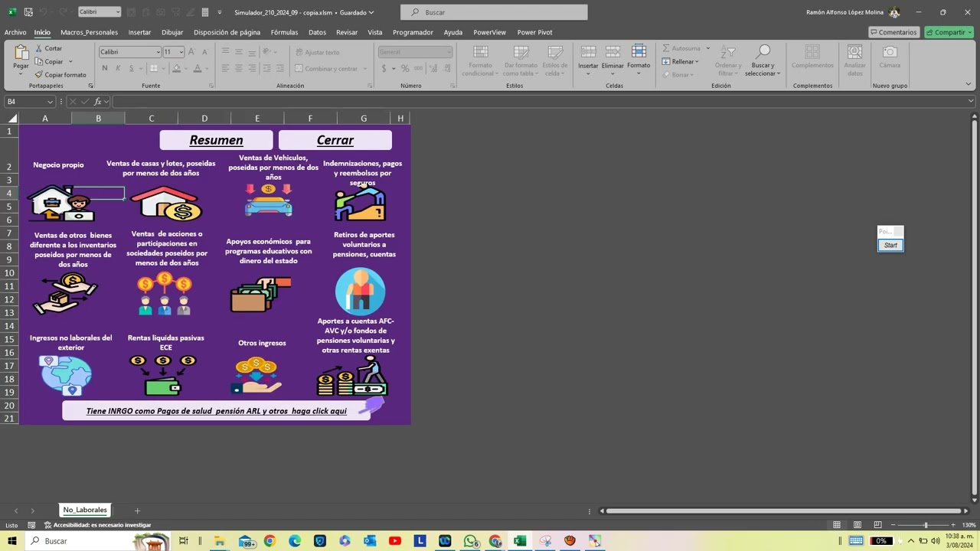980x551 pixels.
Task: Click the Windows Start button
Action: click(x=11, y=541)
